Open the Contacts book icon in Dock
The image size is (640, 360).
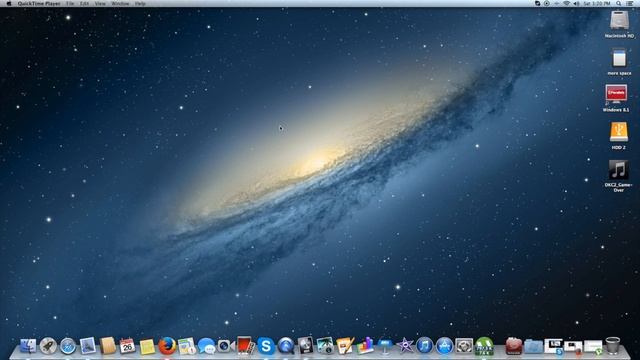click(x=108, y=346)
